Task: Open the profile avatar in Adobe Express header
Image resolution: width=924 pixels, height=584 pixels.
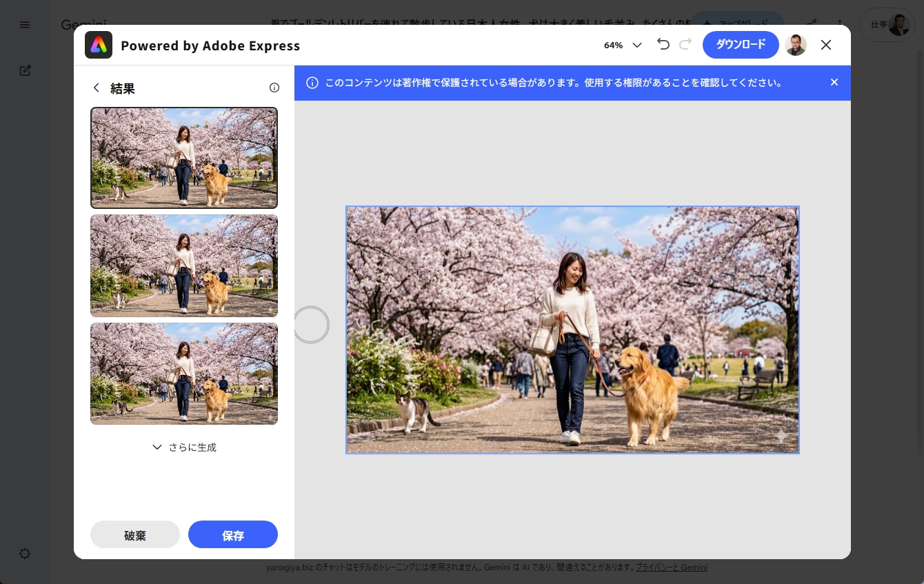Action: [796, 45]
